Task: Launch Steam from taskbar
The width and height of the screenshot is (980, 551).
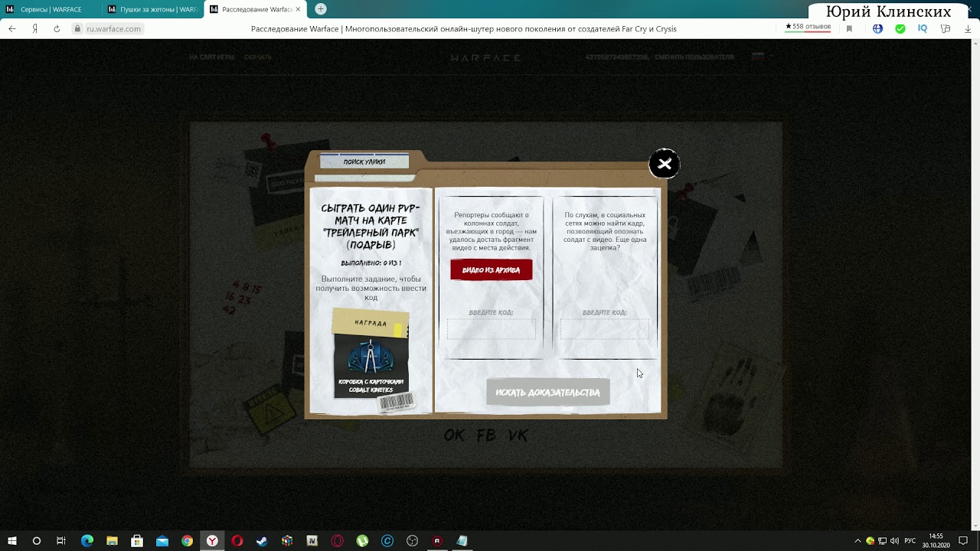Action: click(x=262, y=541)
